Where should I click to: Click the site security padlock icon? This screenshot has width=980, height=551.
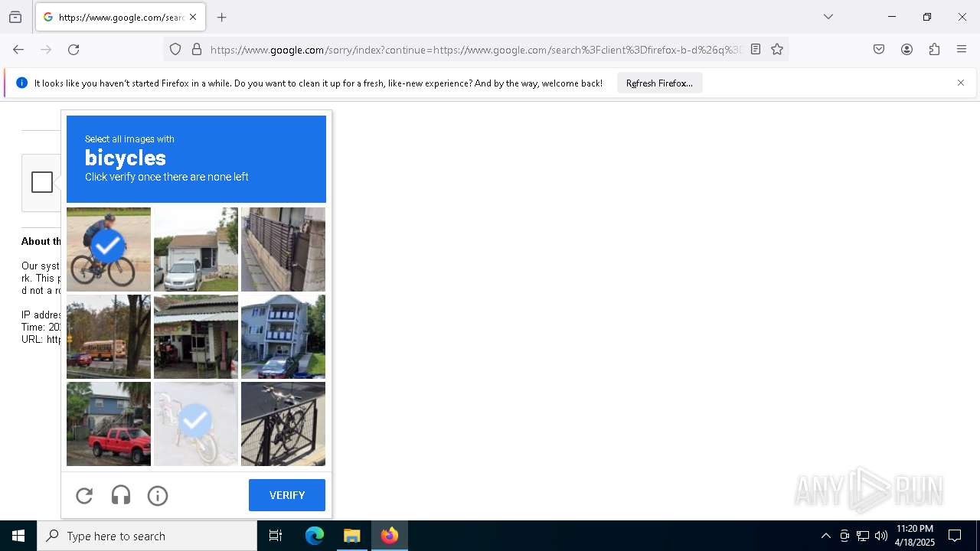click(197, 50)
